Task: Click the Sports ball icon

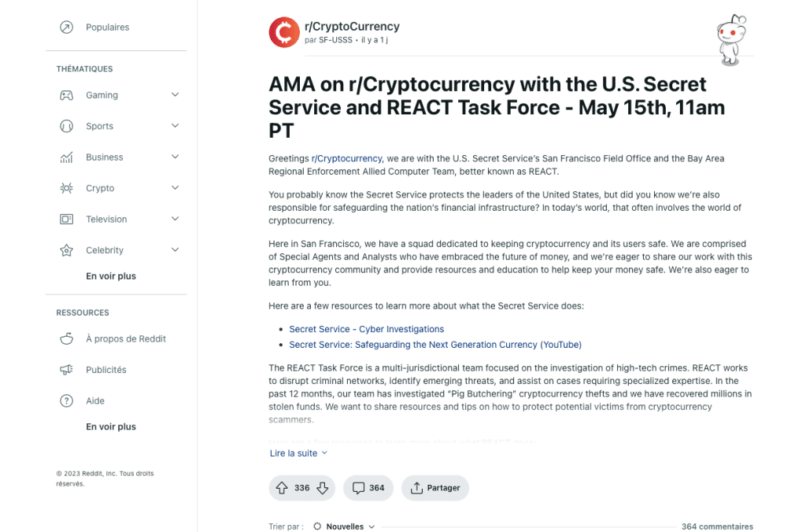Action: pyautogui.click(x=66, y=126)
